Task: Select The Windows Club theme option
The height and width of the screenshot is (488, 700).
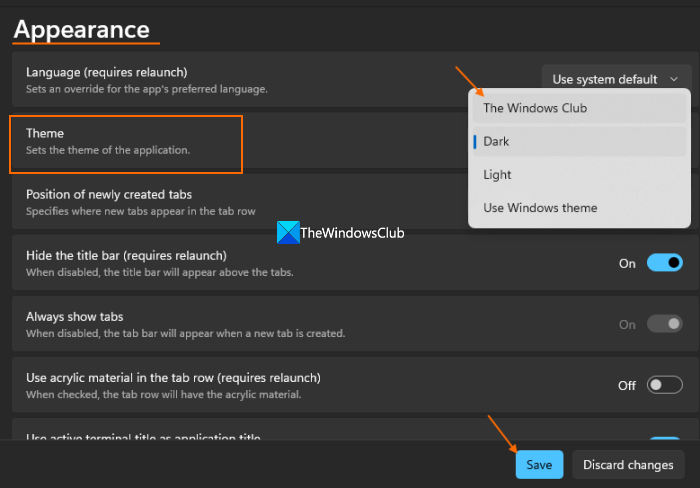Action: point(535,108)
